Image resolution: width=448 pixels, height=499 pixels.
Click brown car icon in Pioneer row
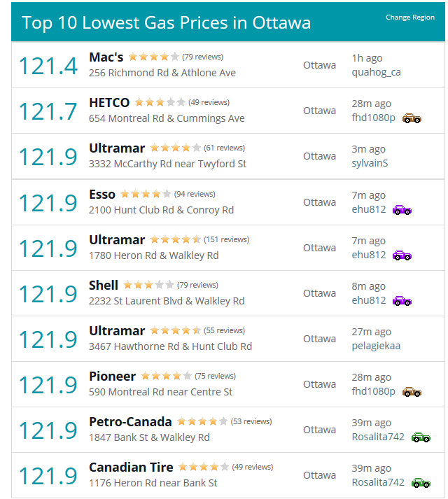(x=412, y=392)
